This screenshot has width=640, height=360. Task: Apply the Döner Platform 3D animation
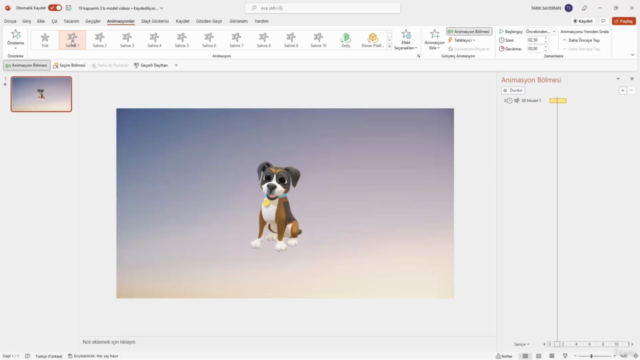coord(373,40)
